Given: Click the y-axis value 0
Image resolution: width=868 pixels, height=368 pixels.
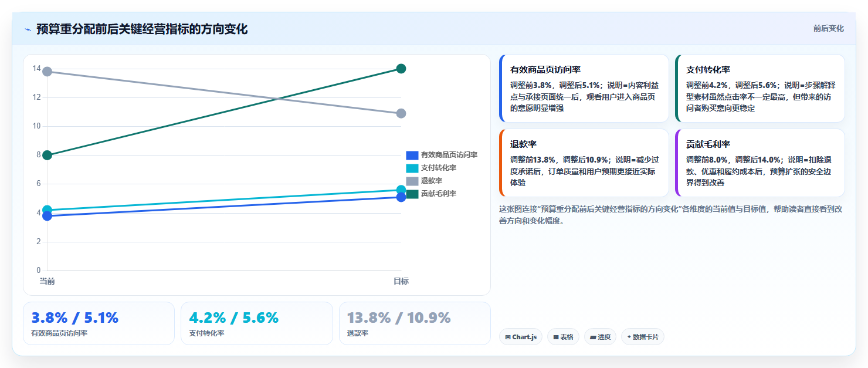Looking at the screenshot, I should click(x=39, y=271).
